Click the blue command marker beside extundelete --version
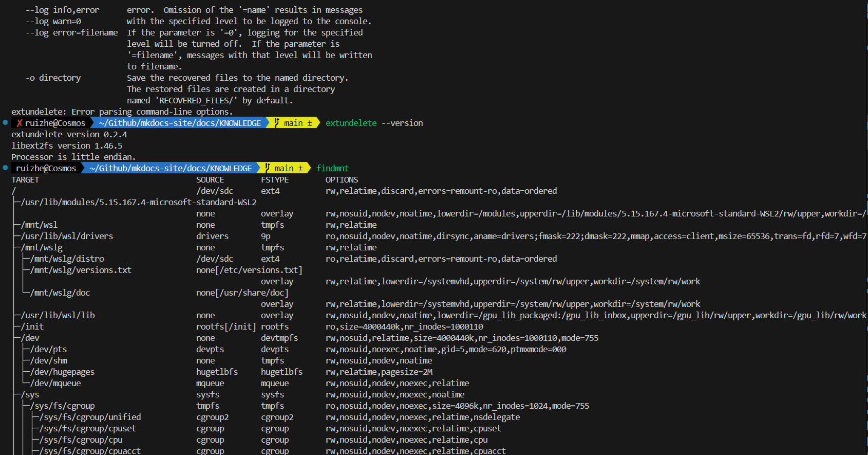This screenshot has width=868, height=455. 5,122
